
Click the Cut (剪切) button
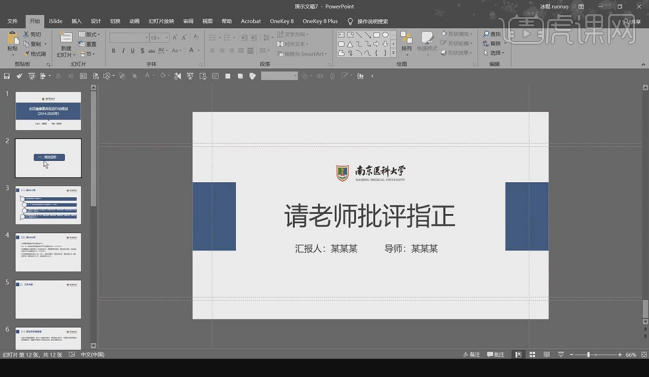(32, 34)
